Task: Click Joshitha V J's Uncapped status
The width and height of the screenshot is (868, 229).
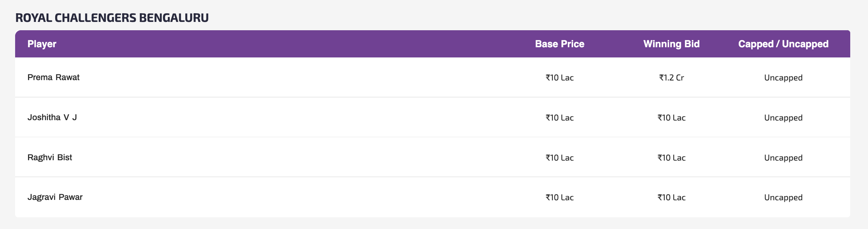Action: (783, 118)
